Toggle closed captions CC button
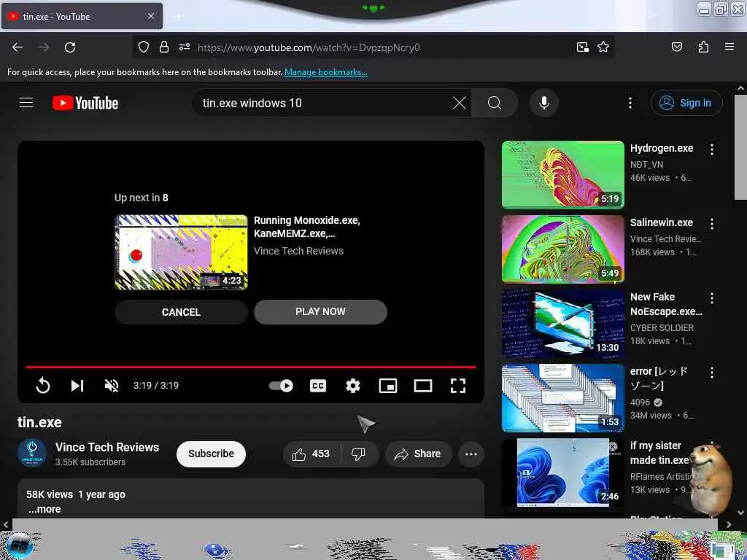This screenshot has height=560, width=747. coord(318,385)
